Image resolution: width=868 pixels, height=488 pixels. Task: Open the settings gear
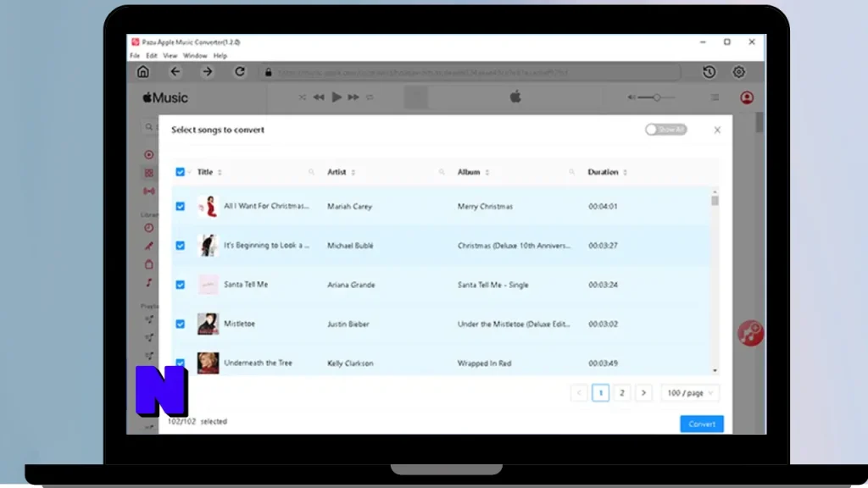(x=738, y=72)
